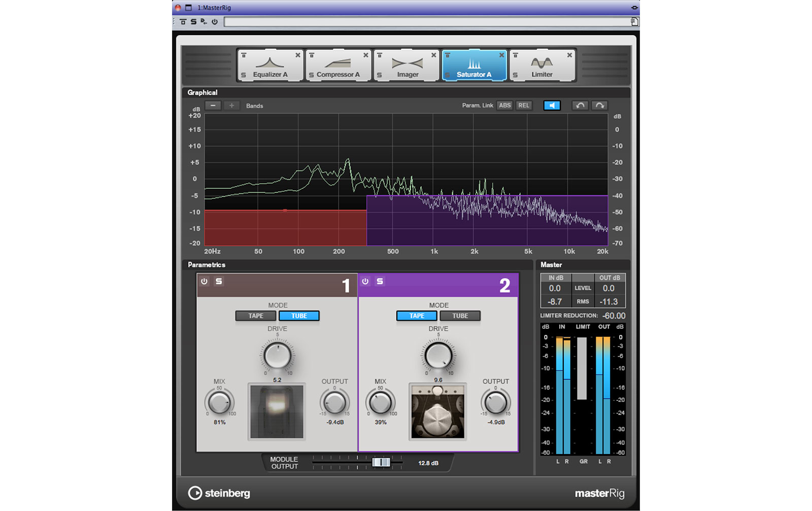
Task: Remove the Equalizer A module with X
Action: pyautogui.click(x=298, y=55)
